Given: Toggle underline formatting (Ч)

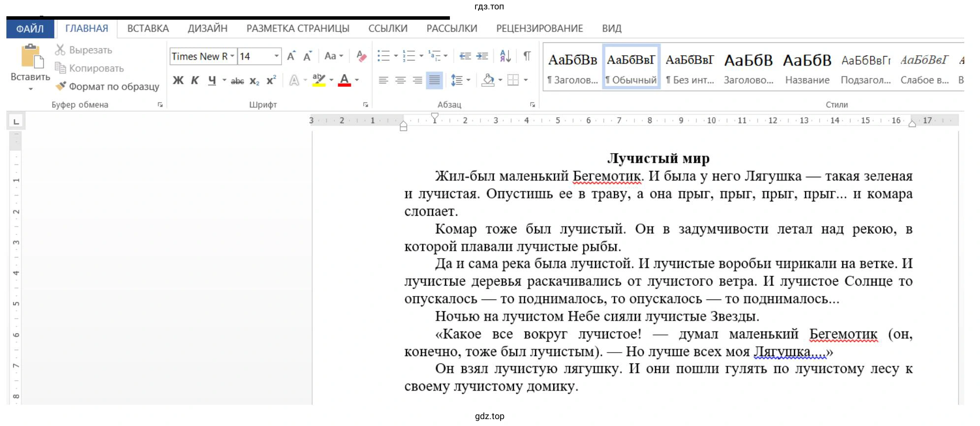Looking at the screenshot, I should [x=212, y=80].
